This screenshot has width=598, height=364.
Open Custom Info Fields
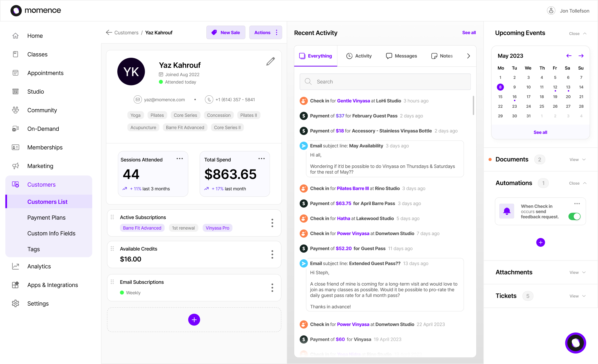(x=51, y=233)
